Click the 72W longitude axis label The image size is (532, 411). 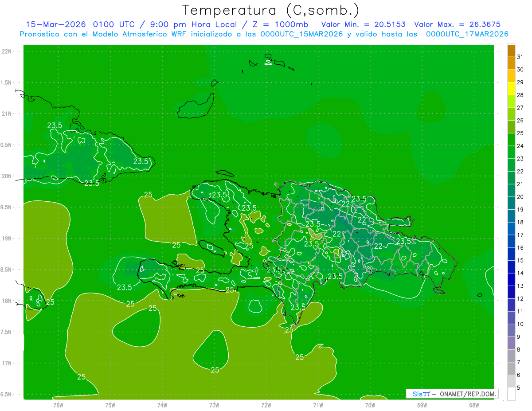266,405
